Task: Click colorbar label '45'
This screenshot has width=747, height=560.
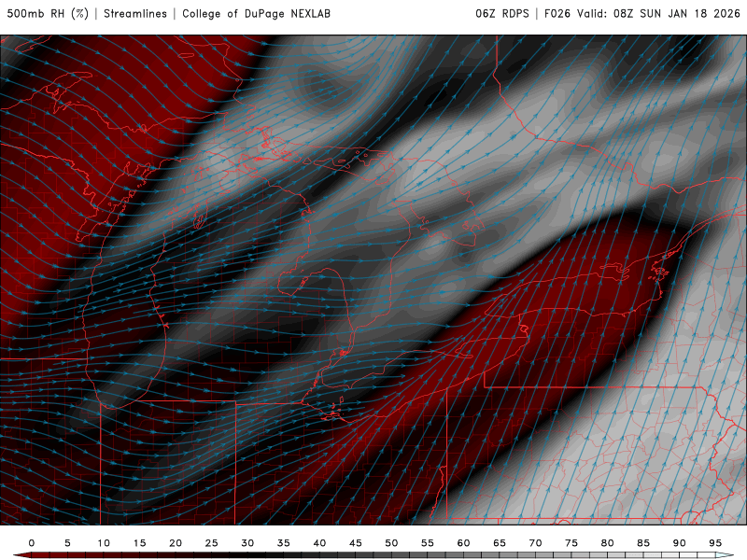Action: (x=356, y=543)
